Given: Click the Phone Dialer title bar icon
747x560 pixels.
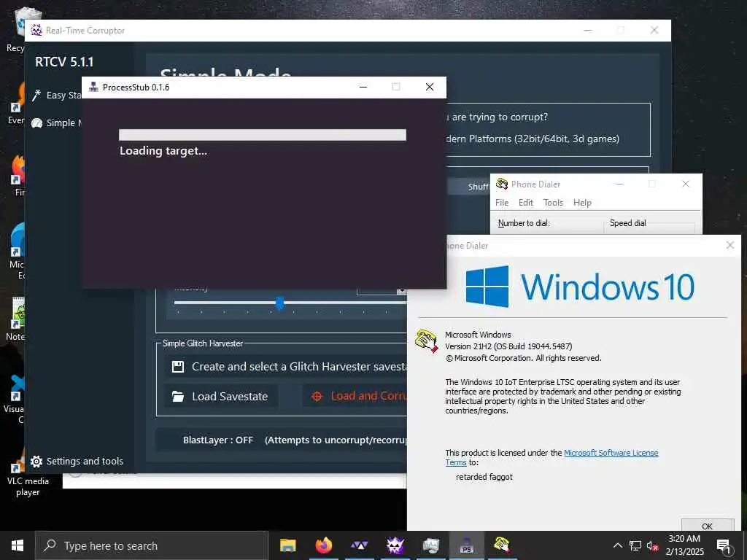Looking at the screenshot, I should point(502,184).
